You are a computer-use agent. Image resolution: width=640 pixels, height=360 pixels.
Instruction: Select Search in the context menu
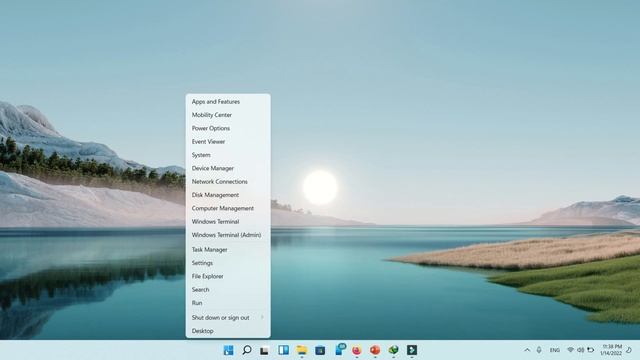(x=228, y=289)
